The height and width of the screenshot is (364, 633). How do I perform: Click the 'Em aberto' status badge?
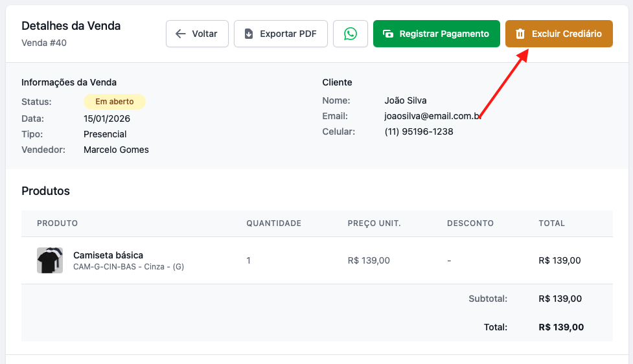(115, 102)
